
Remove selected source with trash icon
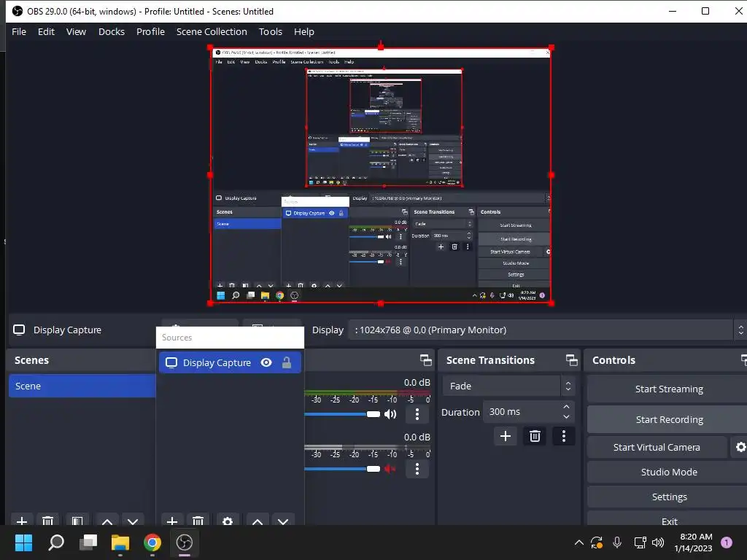point(198,521)
